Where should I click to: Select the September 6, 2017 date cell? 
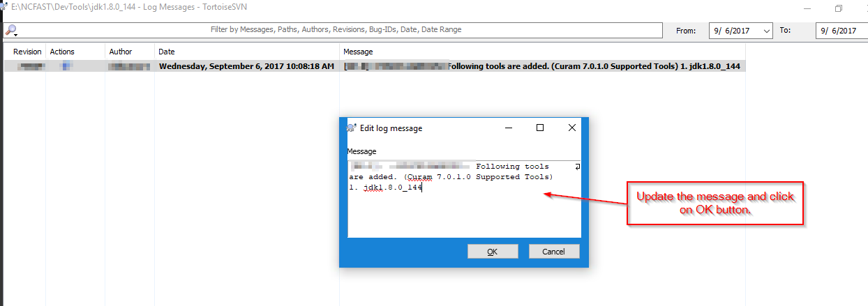(247, 67)
